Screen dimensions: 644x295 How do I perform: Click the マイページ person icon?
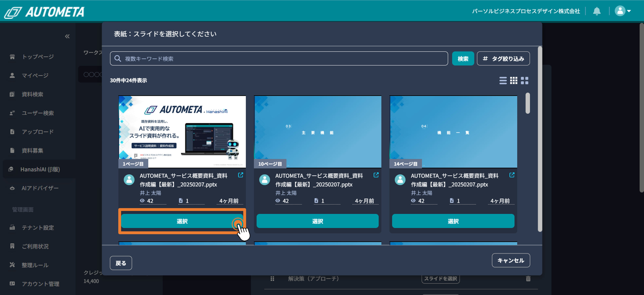click(12, 75)
